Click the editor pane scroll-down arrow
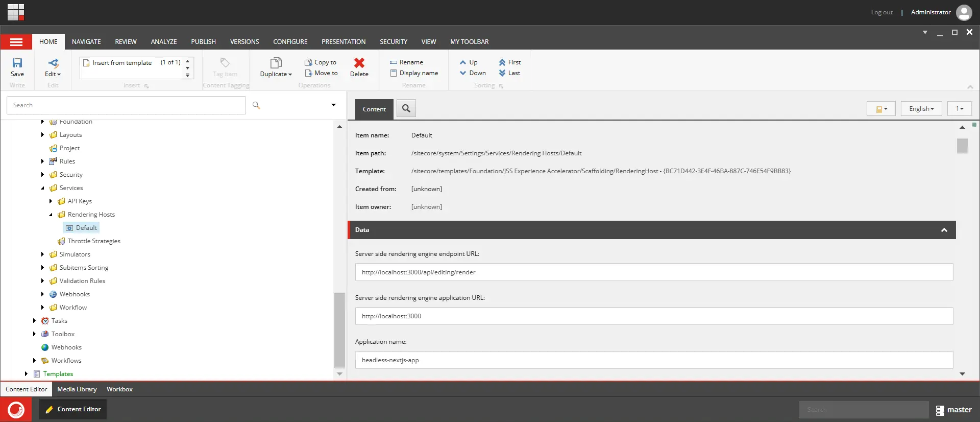 point(962,374)
